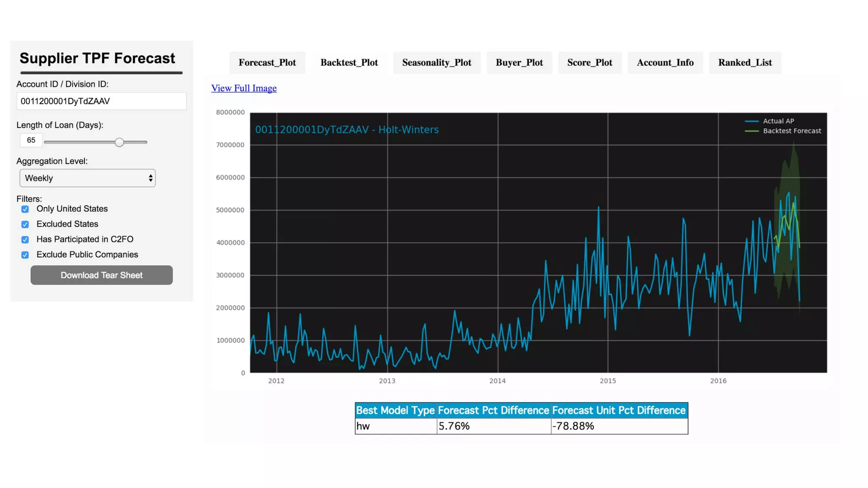Click the Account ID input field
The width and height of the screenshot is (868, 488).
point(101,101)
